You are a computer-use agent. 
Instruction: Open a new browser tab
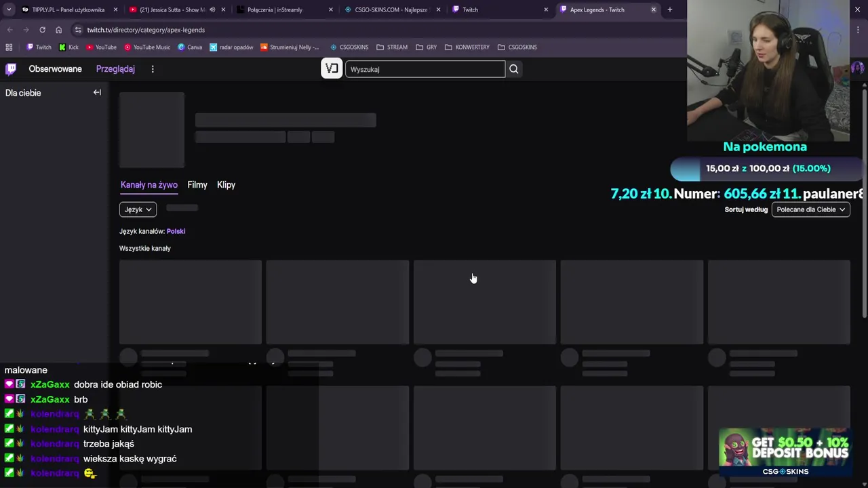pyautogui.click(x=670, y=9)
